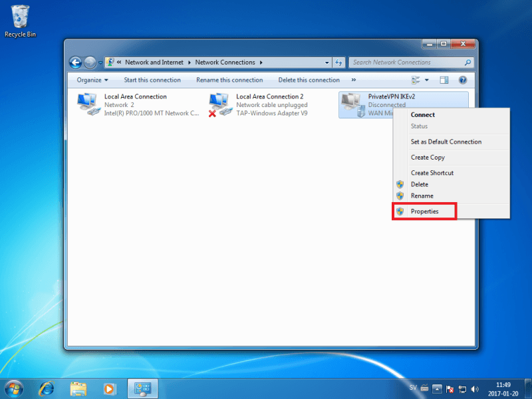
Task: Open Windows Media Player from taskbar
Action: point(110,388)
